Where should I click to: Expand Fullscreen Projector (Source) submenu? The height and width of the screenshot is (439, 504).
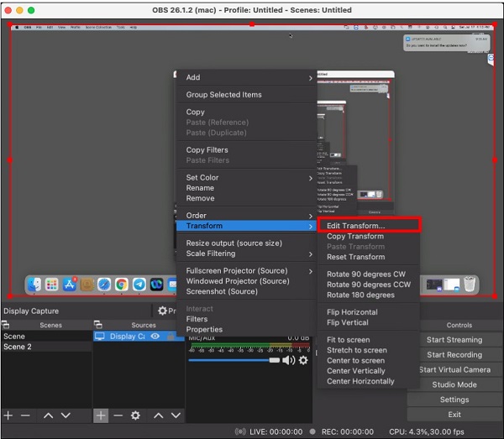click(246, 271)
